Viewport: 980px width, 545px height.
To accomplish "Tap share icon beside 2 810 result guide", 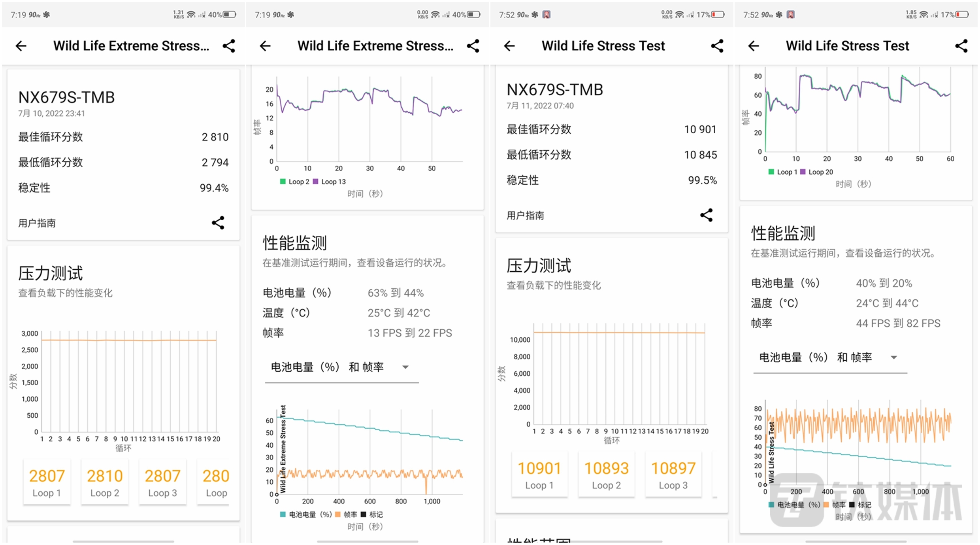I will pyautogui.click(x=218, y=223).
